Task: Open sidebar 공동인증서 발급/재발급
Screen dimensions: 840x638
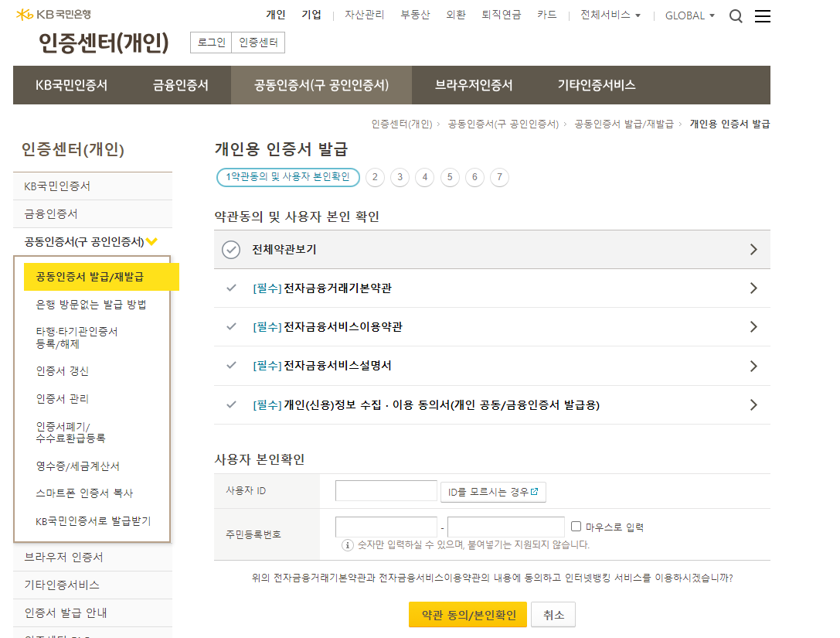Action: click(101, 277)
